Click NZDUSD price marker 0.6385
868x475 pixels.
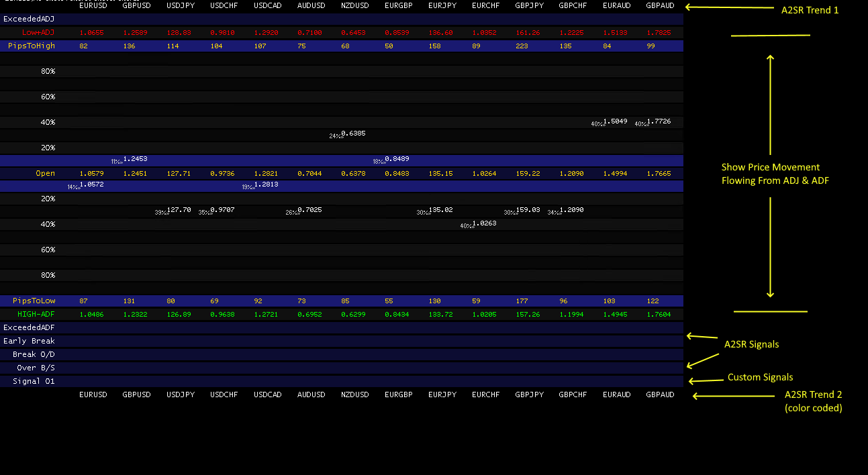(x=353, y=134)
